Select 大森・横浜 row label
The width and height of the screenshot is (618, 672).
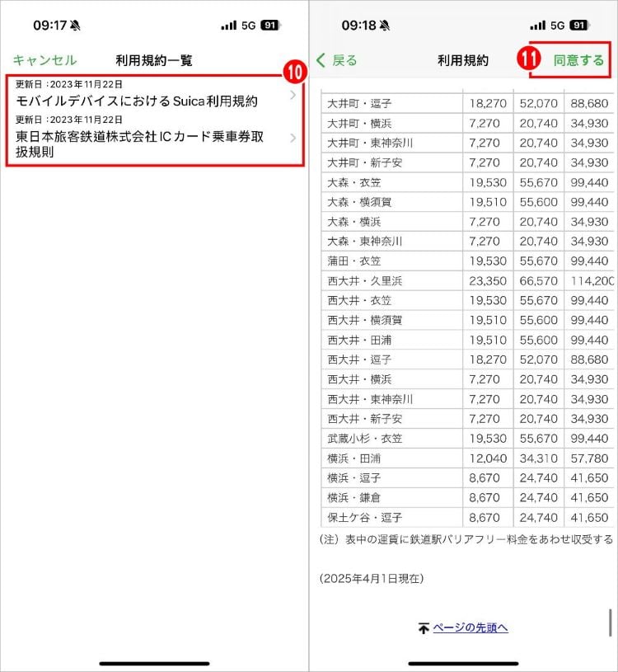353,222
